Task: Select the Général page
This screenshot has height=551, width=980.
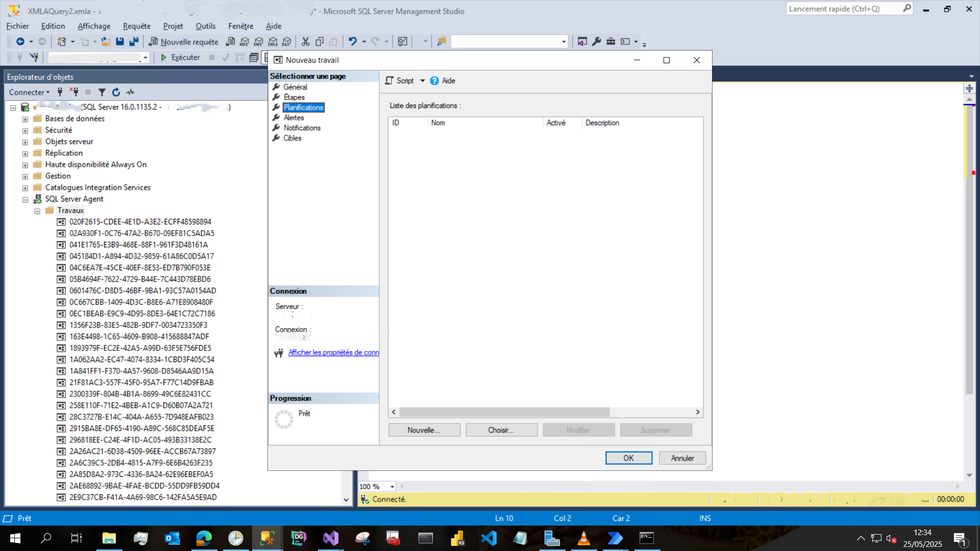Action: point(295,87)
